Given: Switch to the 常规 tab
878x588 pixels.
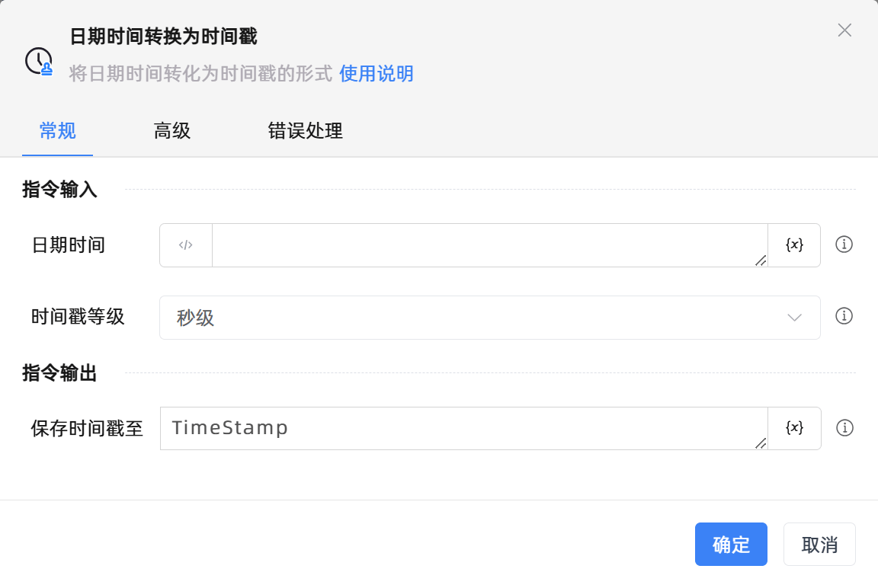Looking at the screenshot, I should [57, 131].
